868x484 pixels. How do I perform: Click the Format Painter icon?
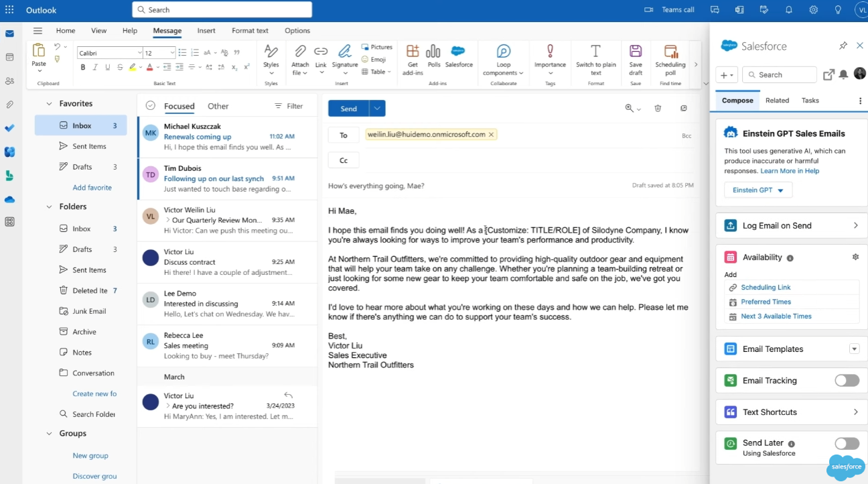click(57, 60)
